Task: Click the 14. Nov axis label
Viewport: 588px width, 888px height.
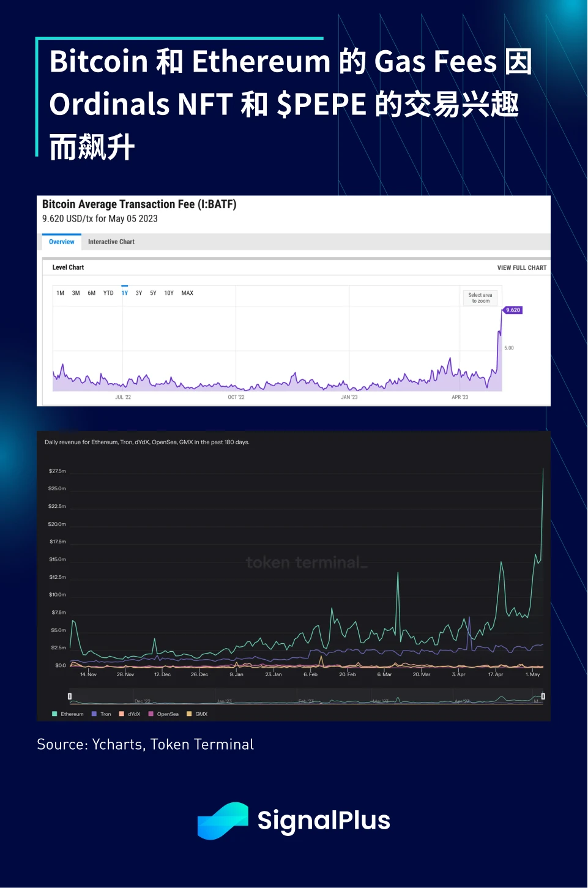Action: click(x=89, y=674)
